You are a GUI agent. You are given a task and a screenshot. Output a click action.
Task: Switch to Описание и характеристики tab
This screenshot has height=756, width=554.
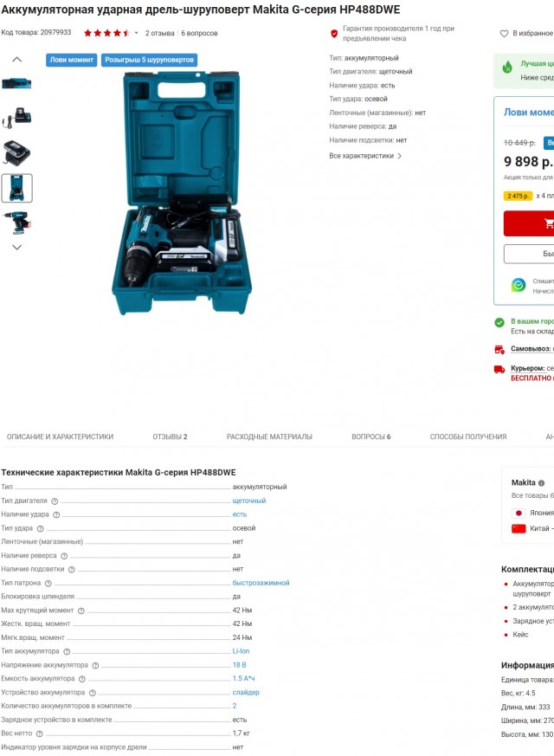point(61,436)
